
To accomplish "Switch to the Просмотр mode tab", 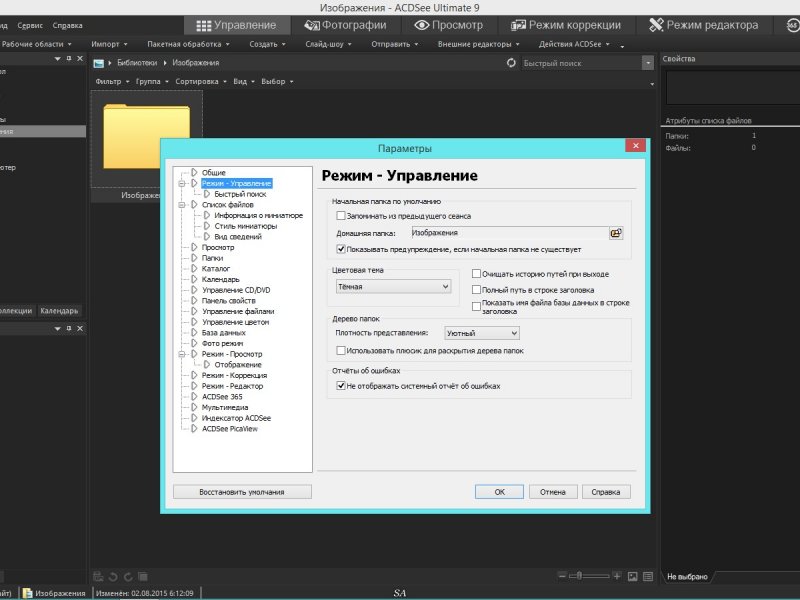I will click(x=448, y=25).
